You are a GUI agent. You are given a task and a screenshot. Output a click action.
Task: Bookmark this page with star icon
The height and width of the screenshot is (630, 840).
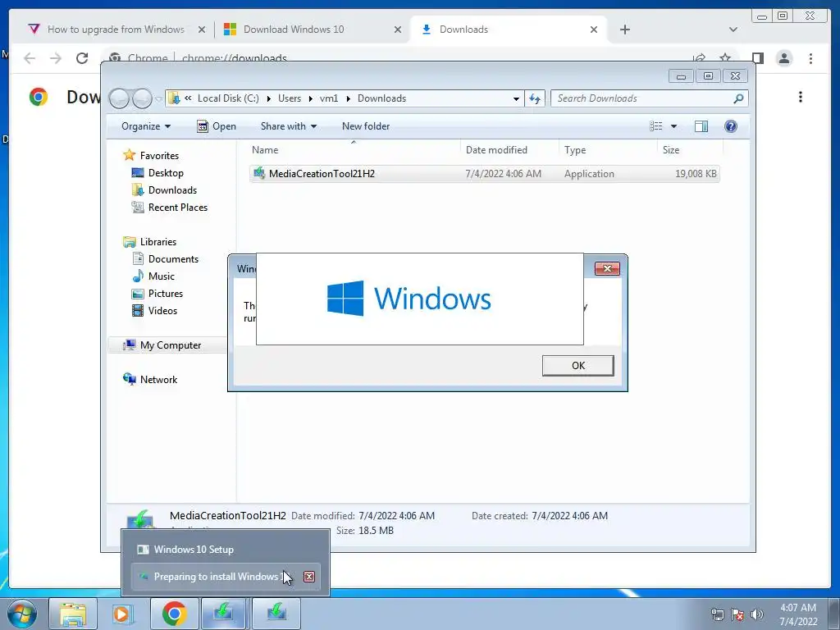[x=725, y=58]
